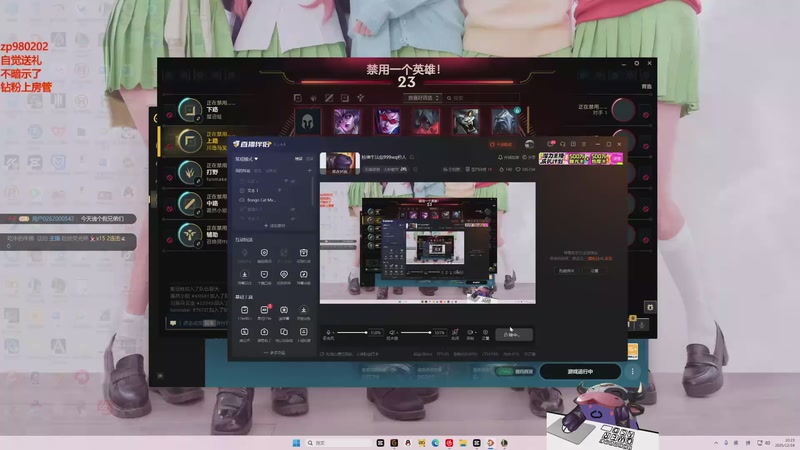Open stream settings gear next to record
Viewport: 800px width, 450px height.
485,334
